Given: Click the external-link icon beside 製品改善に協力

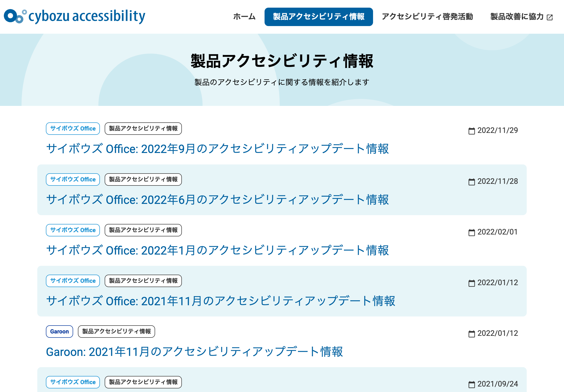Looking at the screenshot, I should click(550, 17).
